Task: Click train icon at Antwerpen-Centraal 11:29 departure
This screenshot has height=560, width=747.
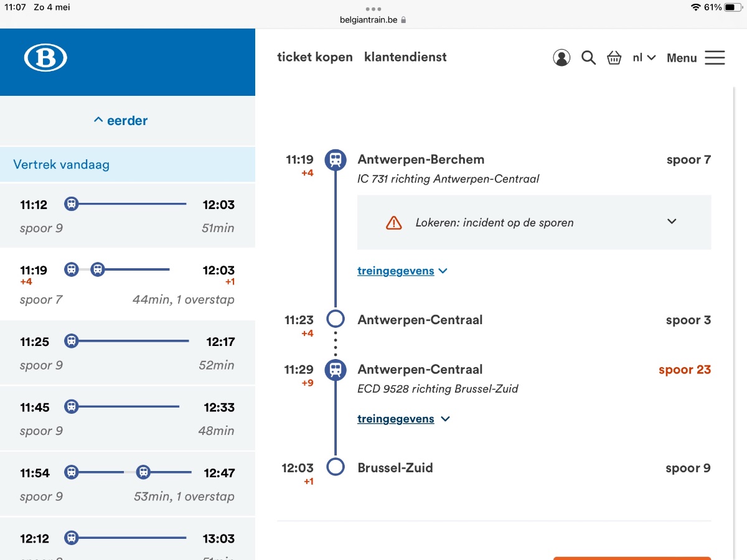Action: pyautogui.click(x=336, y=370)
